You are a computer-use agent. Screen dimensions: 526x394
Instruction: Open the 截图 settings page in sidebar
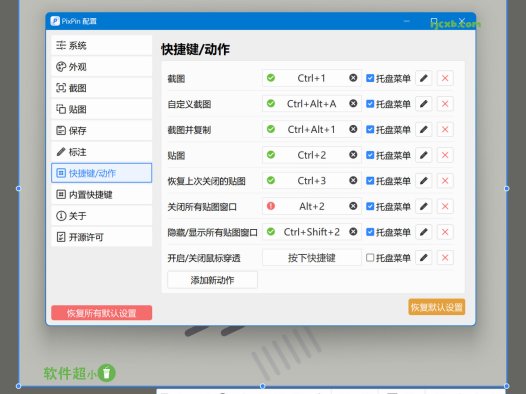(x=102, y=88)
